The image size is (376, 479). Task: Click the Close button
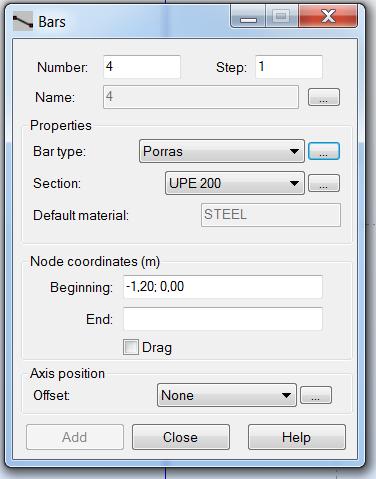pyautogui.click(x=181, y=437)
